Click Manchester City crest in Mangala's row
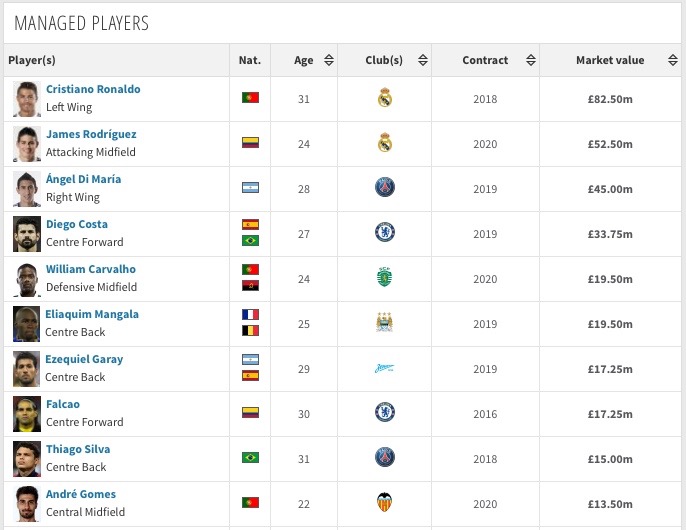 point(385,323)
